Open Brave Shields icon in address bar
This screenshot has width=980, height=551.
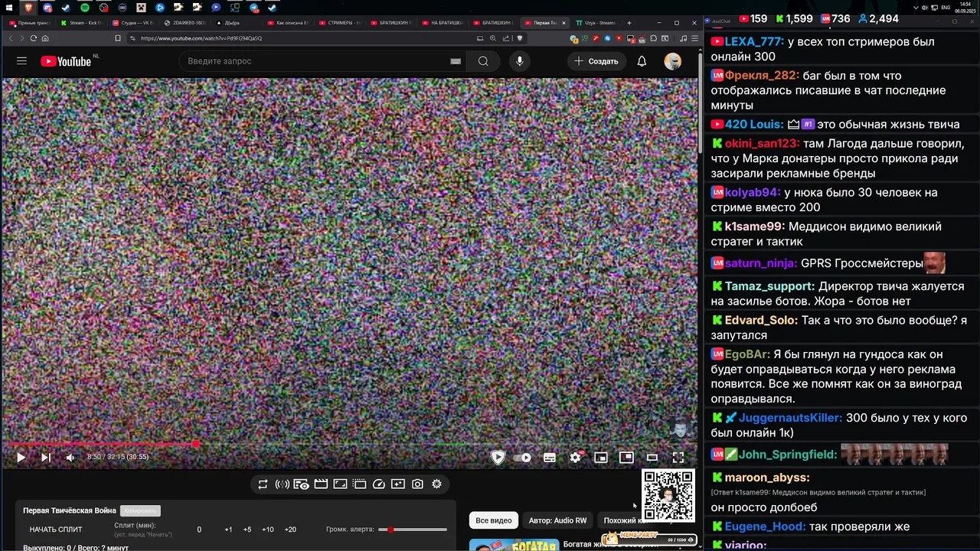tap(520, 38)
